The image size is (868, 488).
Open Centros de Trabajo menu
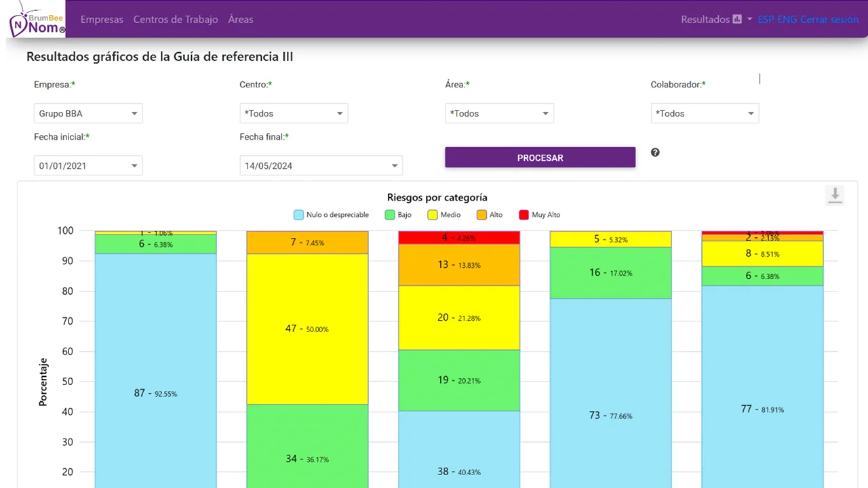pyautogui.click(x=176, y=20)
